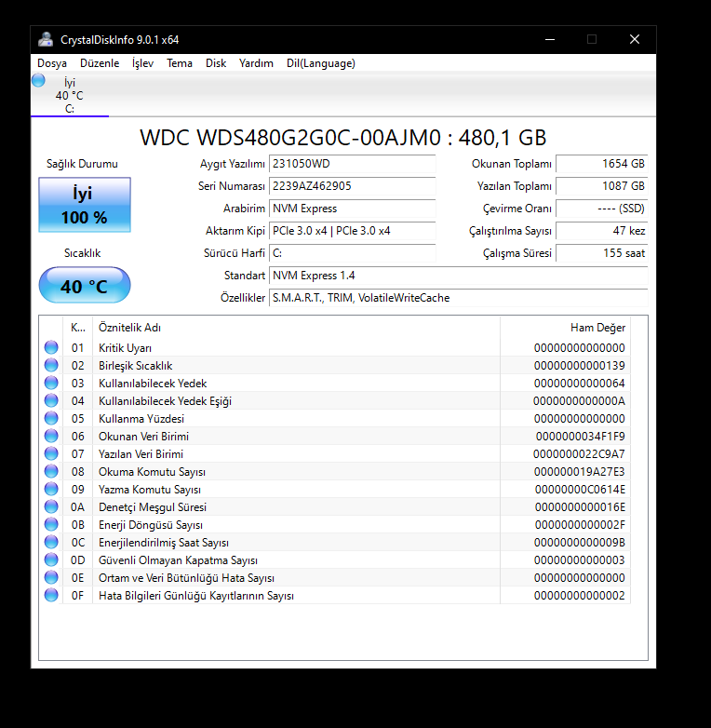The height and width of the screenshot is (728, 711).
Task: Click the status orb for Ortam ve Veri Bütünlüğü row
Action: coord(51,577)
